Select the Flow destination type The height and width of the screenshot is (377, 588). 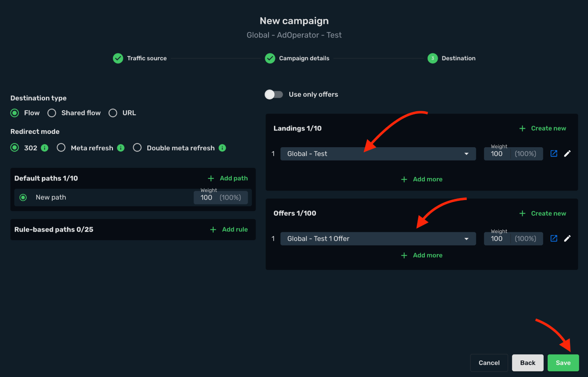[x=15, y=113]
